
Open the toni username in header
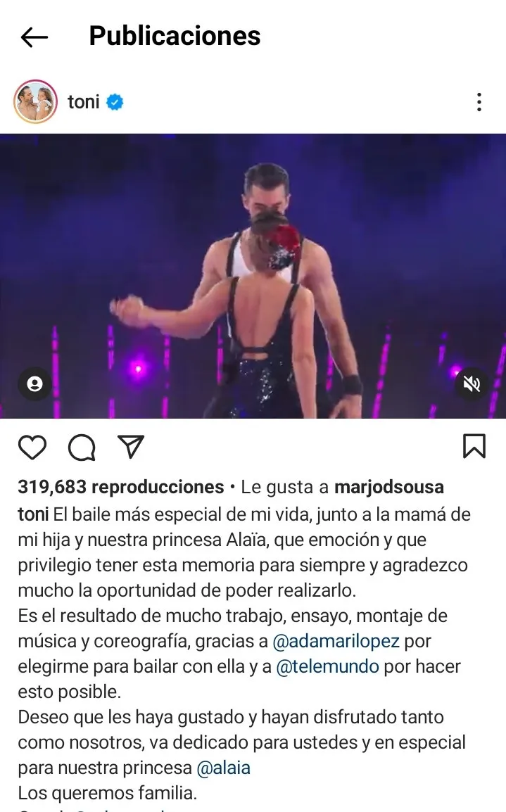[83, 102]
